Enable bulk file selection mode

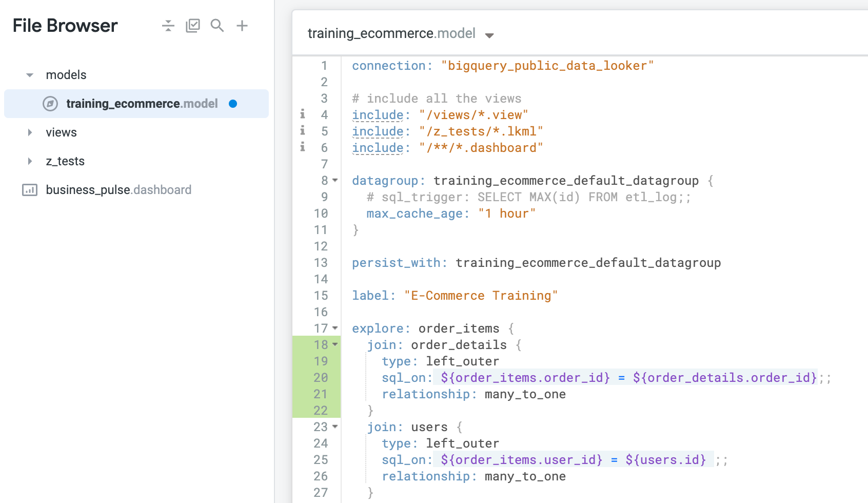193,25
